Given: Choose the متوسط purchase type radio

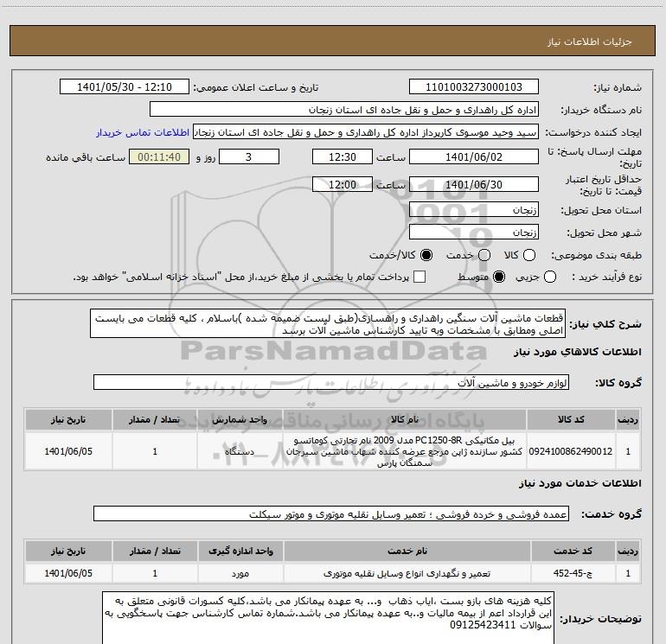Looking at the screenshot, I should 499,277.
